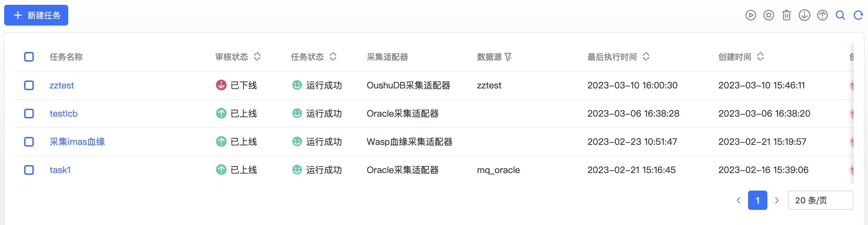The height and width of the screenshot is (225, 868).
Task: Sort by 创建时间 column
Action: 760,56
